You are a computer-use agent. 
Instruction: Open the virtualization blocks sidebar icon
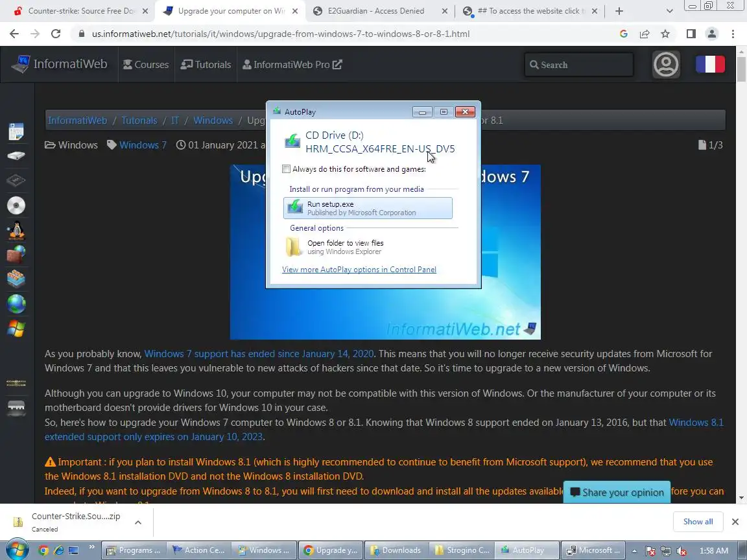click(x=16, y=279)
